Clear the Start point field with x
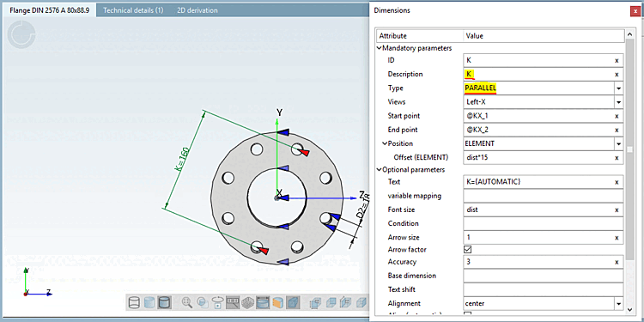Image resolution: width=644 pixels, height=322 pixels. pos(617,116)
